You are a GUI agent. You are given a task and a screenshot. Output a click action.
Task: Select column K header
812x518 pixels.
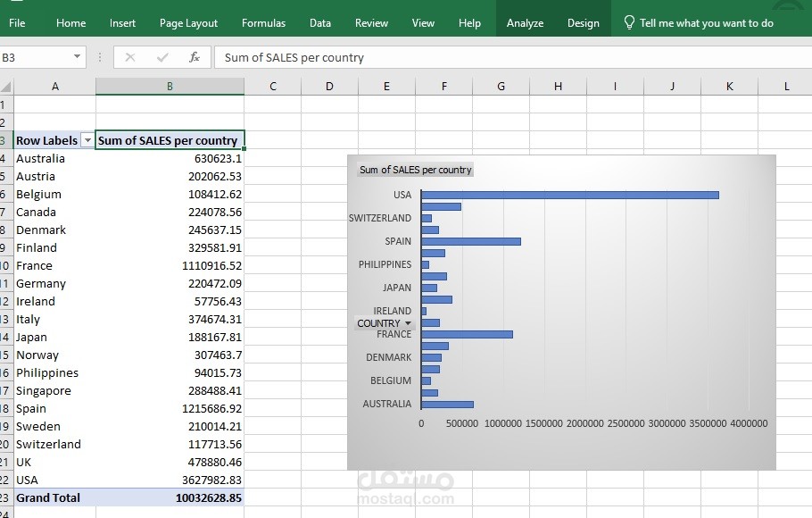(x=729, y=86)
